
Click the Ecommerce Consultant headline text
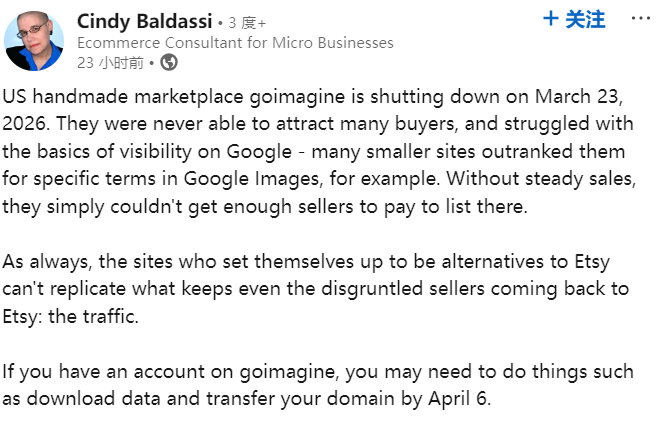[x=234, y=43]
